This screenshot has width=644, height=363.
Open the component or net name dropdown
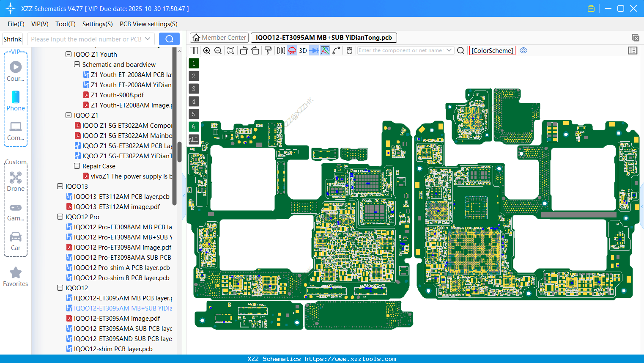tap(449, 50)
